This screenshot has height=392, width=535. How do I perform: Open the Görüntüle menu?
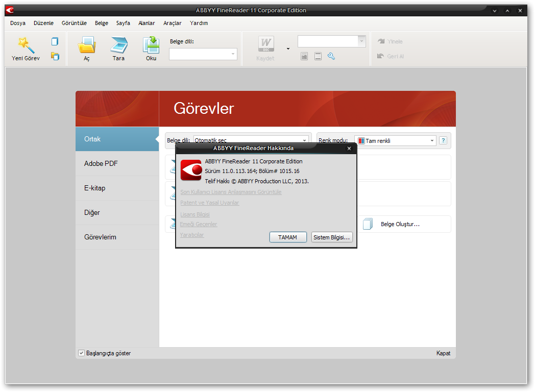pos(74,23)
